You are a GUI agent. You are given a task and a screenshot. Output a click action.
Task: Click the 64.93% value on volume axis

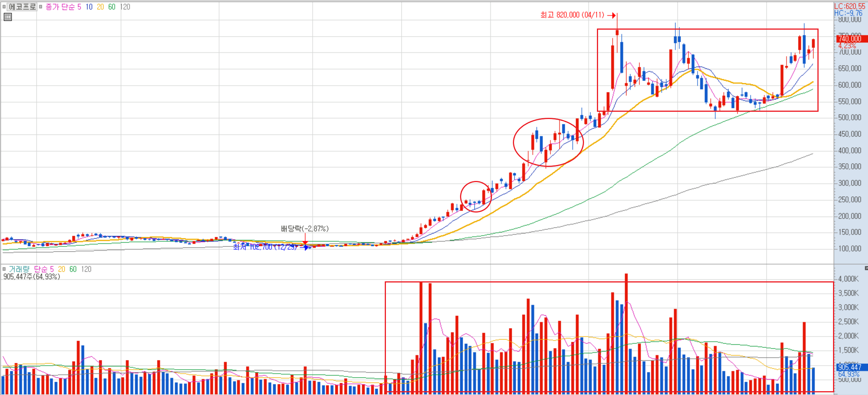point(849,374)
